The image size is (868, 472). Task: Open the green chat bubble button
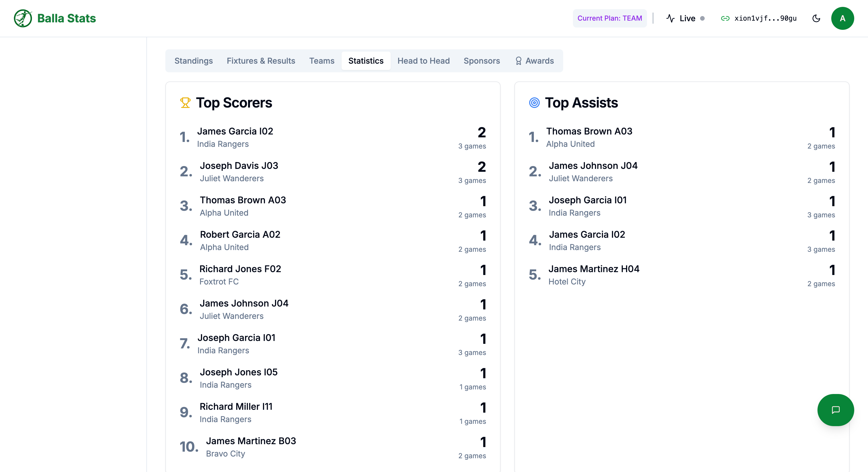click(835, 410)
